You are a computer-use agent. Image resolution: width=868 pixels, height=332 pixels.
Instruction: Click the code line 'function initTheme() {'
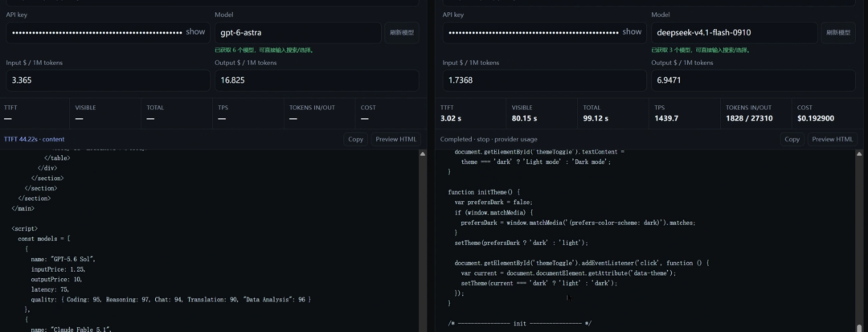pyautogui.click(x=485, y=192)
